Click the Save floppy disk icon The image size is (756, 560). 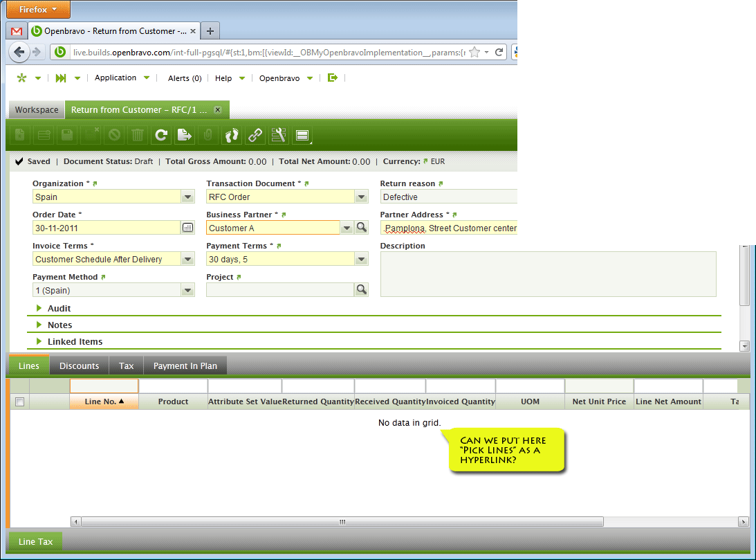[67, 135]
